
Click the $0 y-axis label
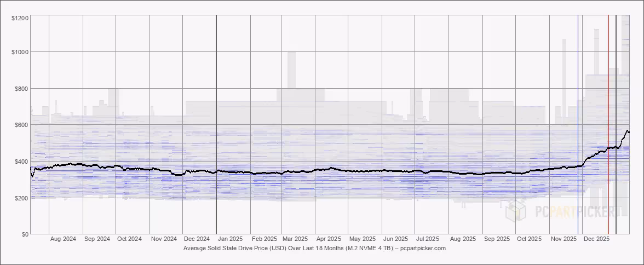click(24, 234)
